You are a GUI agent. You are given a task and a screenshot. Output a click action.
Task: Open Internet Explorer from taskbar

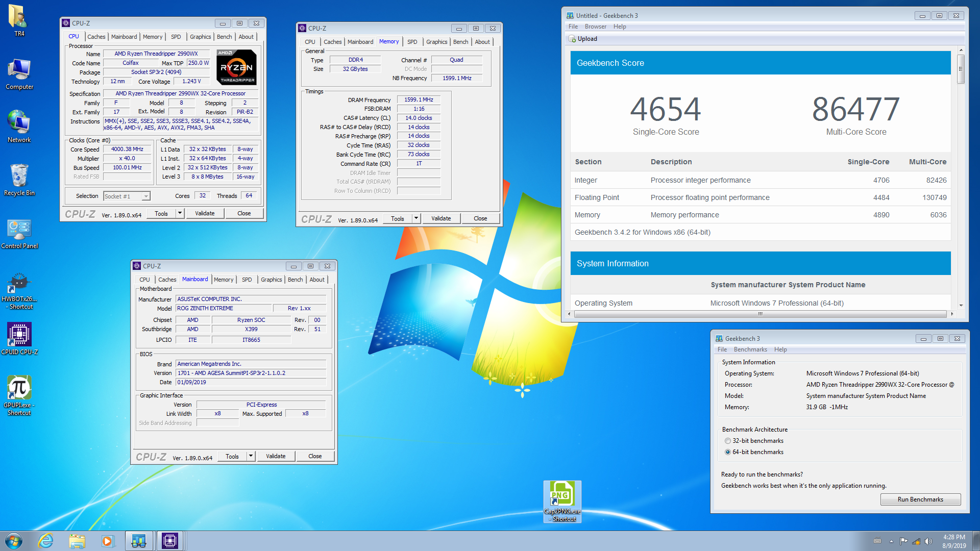pyautogui.click(x=46, y=541)
